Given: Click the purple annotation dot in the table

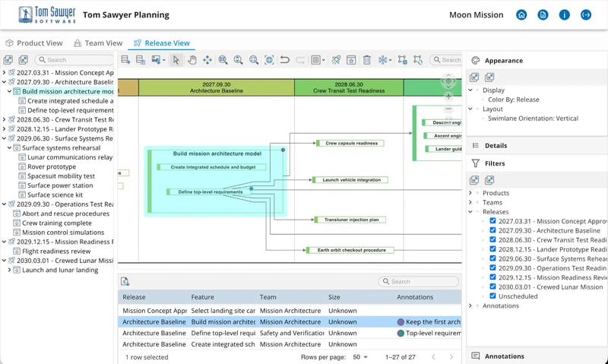Looking at the screenshot, I should point(401,321).
